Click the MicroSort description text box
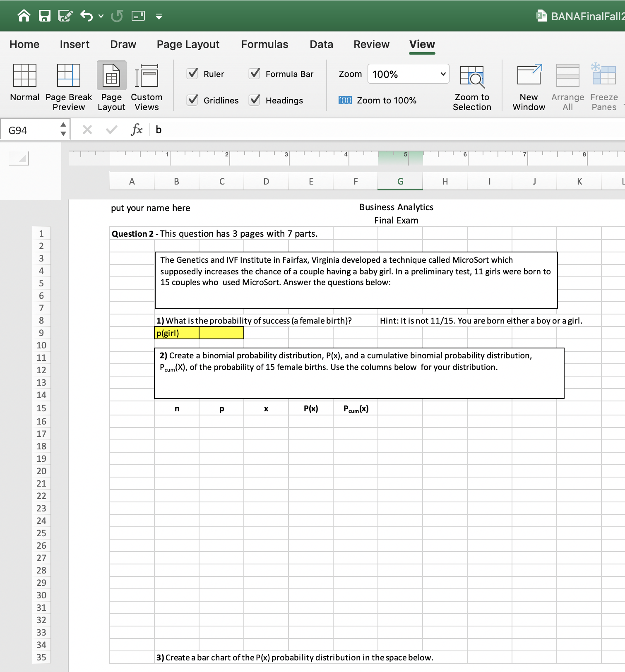This screenshot has width=625, height=672. (x=356, y=280)
